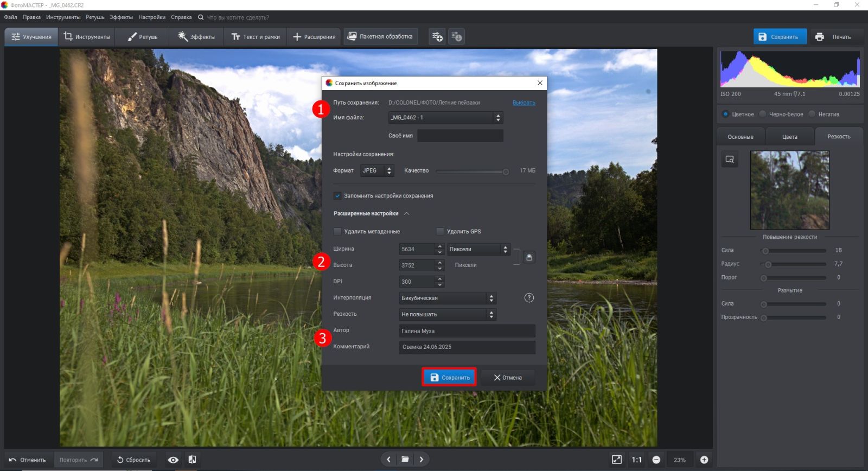The height and width of the screenshot is (471, 868).
Task: Toggle before/after compare view icon
Action: 192,460
